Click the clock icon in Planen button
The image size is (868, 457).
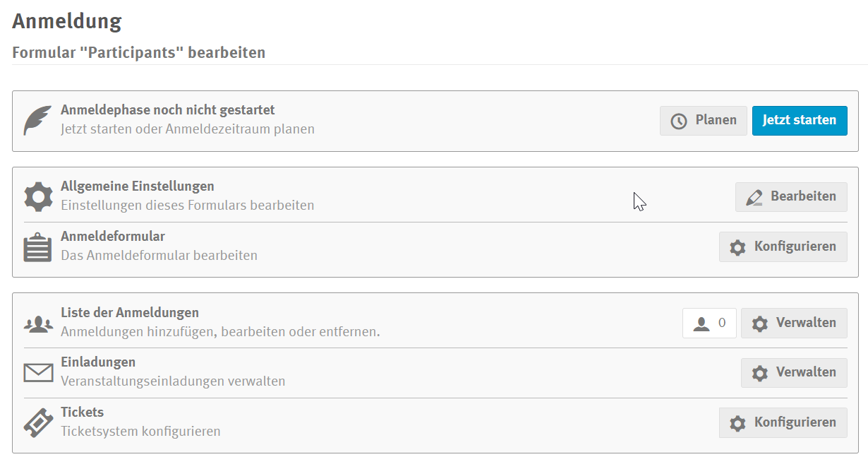coord(678,121)
